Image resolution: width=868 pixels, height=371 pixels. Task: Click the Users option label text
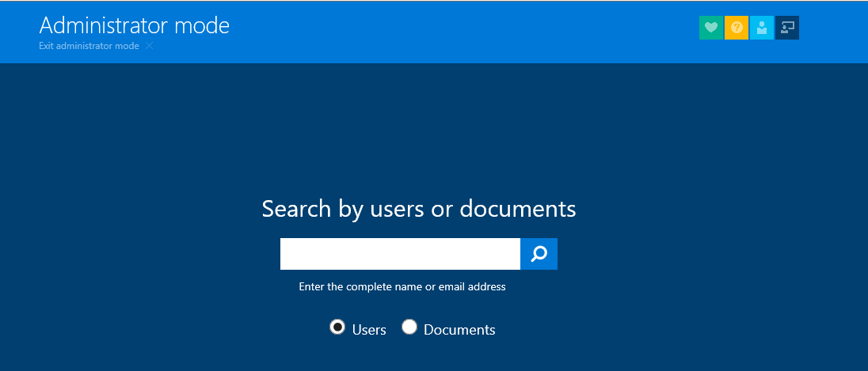pos(369,330)
